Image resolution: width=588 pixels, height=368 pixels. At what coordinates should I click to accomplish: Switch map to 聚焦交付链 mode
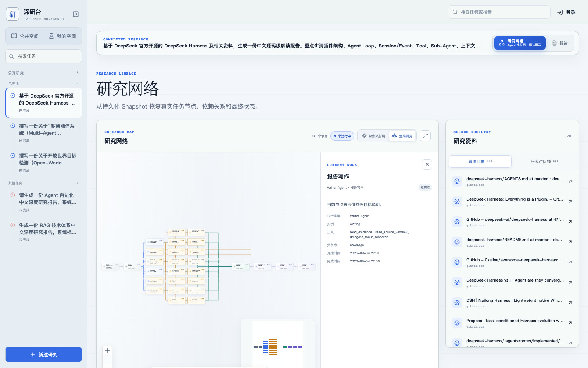[x=373, y=136]
